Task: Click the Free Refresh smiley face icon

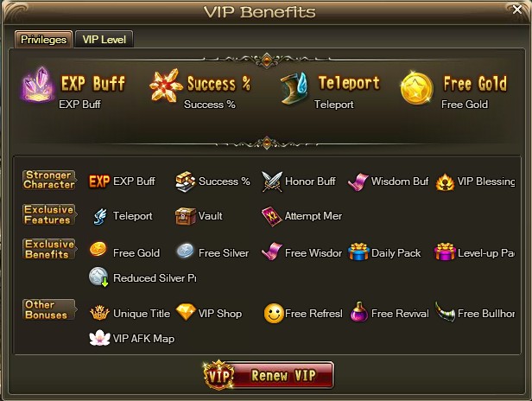Action: click(x=274, y=313)
